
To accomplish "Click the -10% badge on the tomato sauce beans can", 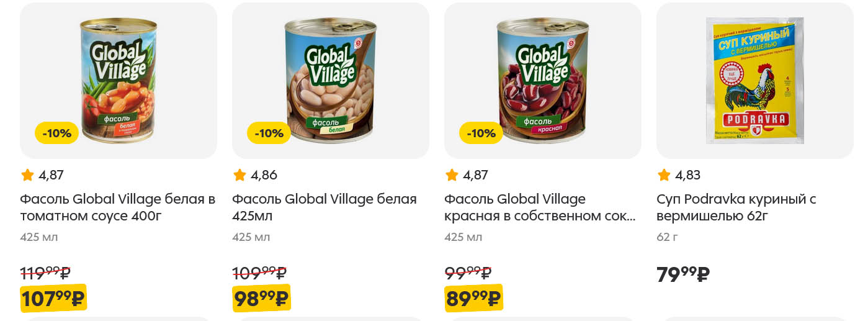I will [56, 133].
